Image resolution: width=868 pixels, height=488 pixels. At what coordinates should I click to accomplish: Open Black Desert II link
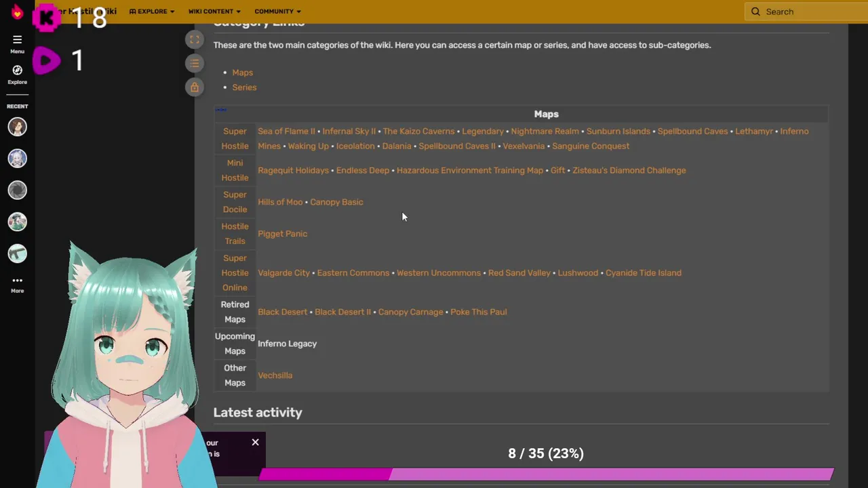pyautogui.click(x=342, y=312)
